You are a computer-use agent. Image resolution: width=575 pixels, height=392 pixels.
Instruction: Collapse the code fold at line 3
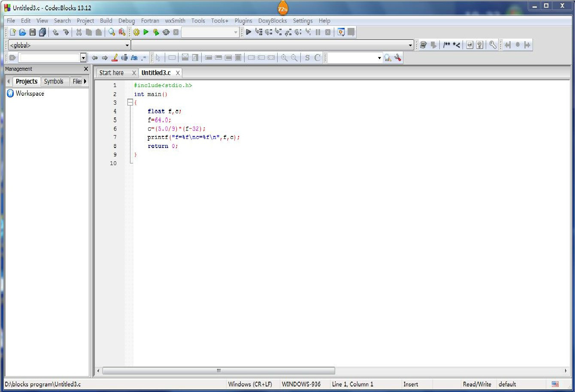pos(130,103)
